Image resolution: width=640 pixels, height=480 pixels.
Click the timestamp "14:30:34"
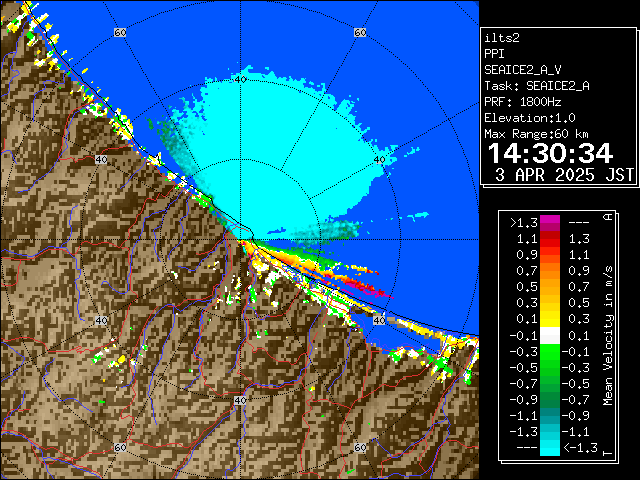pos(550,153)
